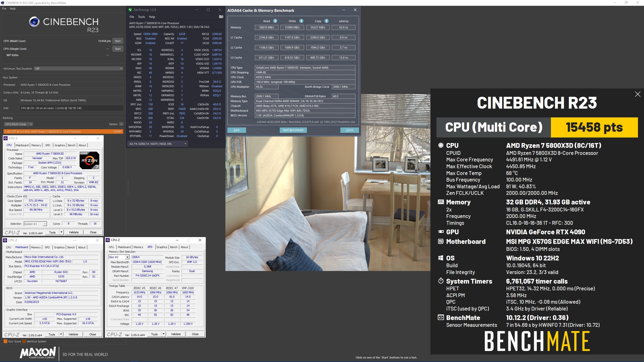This screenshot has height=362, width=644.
Task: Open the Slot #2 memory slot dropdown
Action: pyautogui.click(x=127, y=257)
